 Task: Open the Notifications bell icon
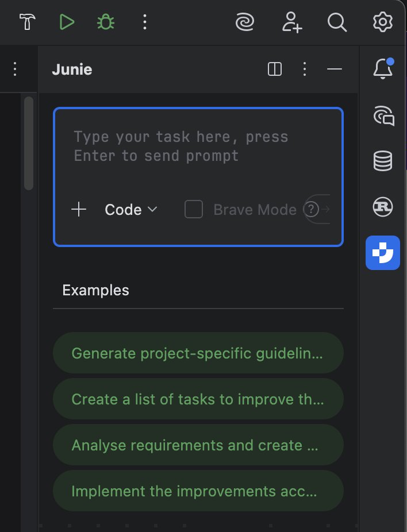(383, 68)
